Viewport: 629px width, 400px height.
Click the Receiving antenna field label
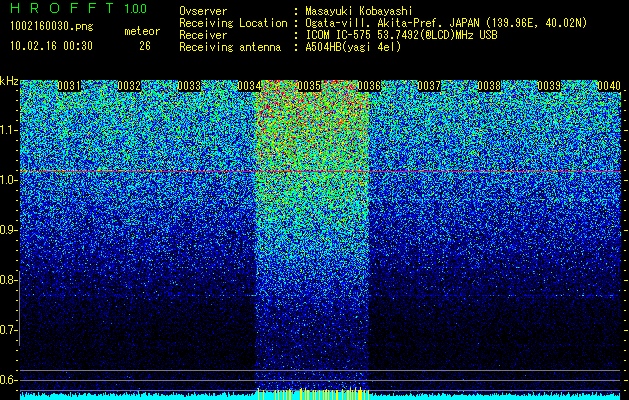pyautogui.click(x=230, y=47)
